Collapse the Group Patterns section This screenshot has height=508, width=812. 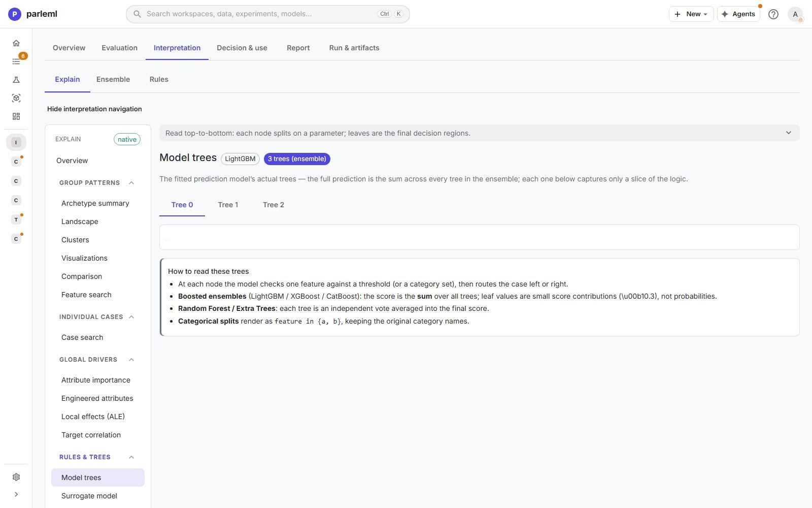131,183
